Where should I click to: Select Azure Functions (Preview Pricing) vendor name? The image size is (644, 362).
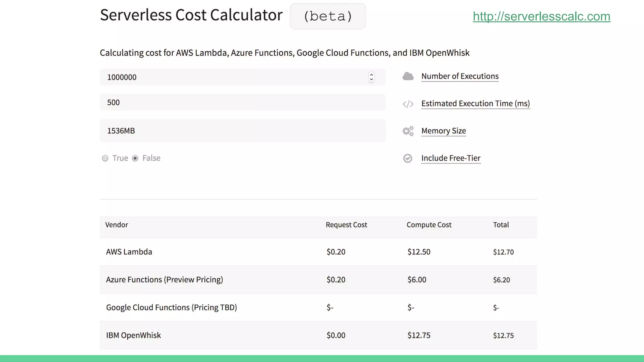164,280
